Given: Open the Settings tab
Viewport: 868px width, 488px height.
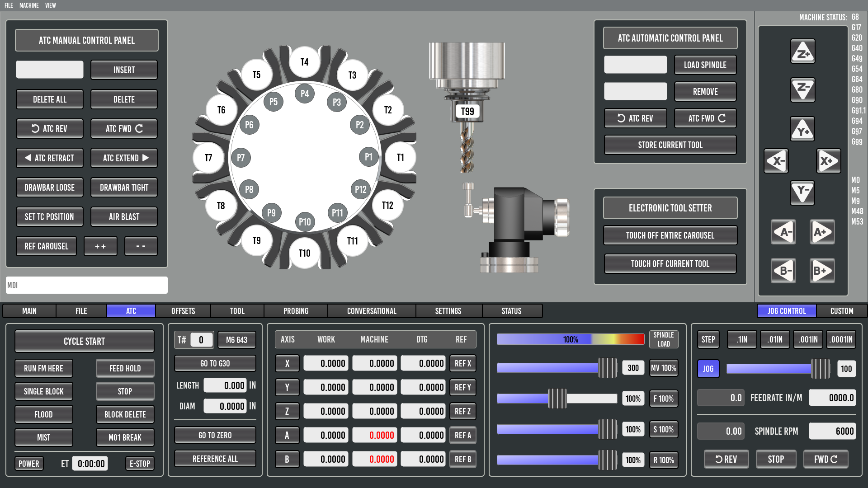Looking at the screenshot, I should pos(448,311).
